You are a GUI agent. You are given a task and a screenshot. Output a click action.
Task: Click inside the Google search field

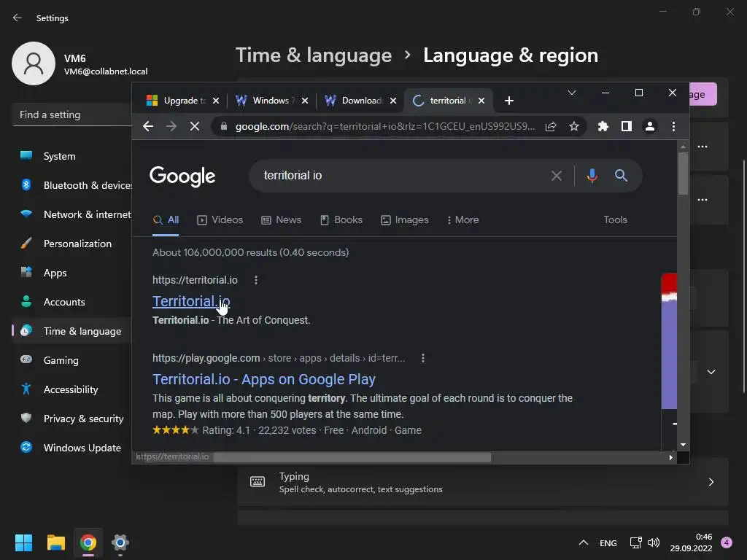[x=400, y=175]
